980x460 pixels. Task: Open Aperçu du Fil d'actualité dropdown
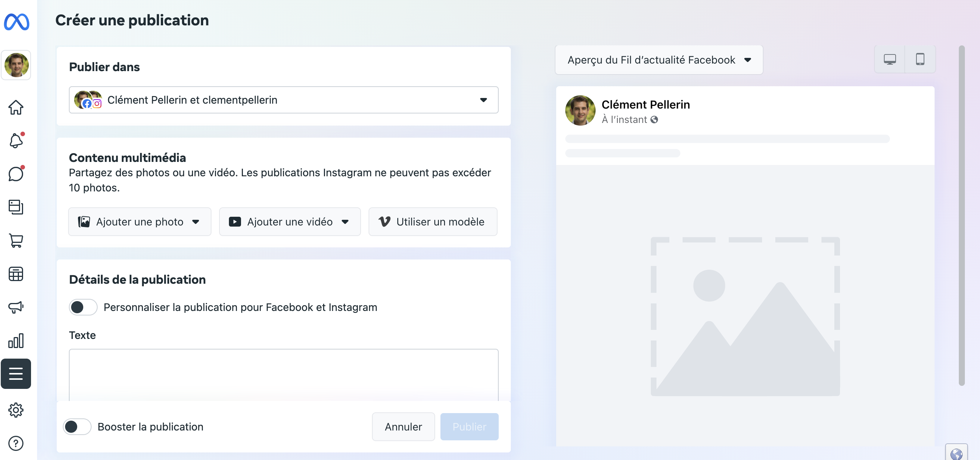pos(658,60)
